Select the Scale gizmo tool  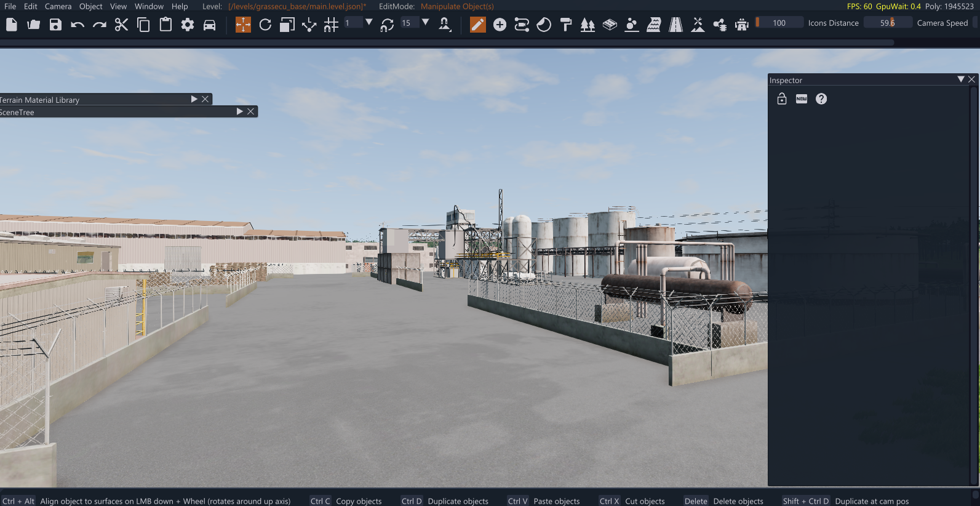pyautogui.click(x=287, y=25)
